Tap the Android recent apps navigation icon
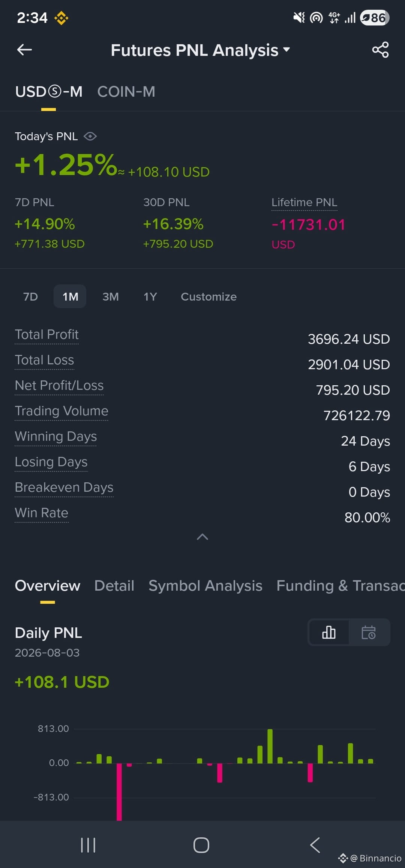The height and width of the screenshot is (868, 405). (88, 845)
